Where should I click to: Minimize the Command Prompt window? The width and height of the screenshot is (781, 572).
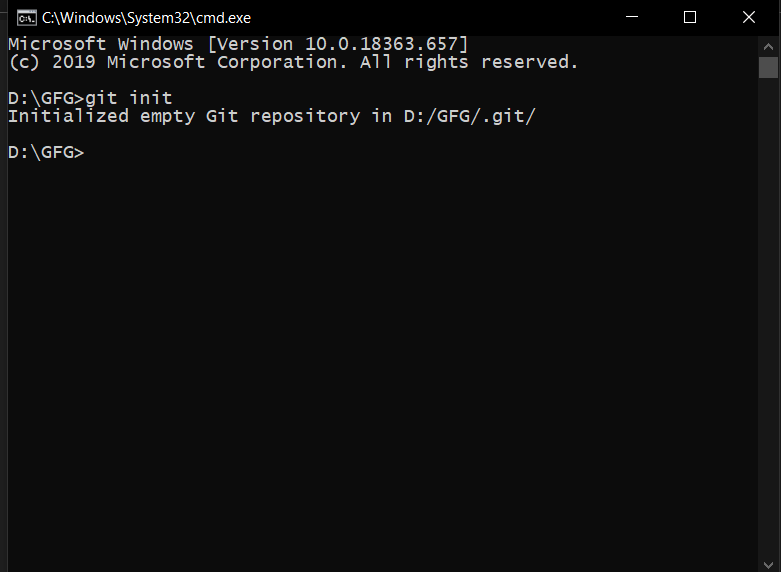630,17
